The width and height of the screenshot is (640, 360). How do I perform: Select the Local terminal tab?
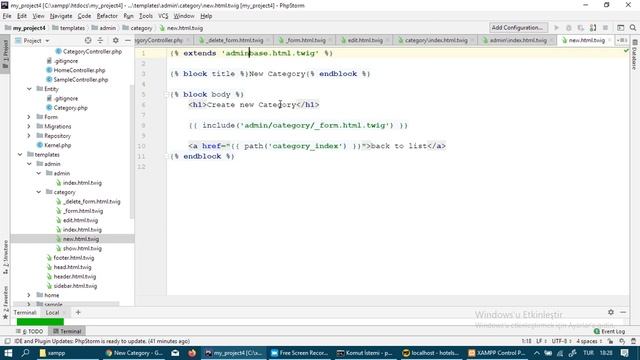click(x=52, y=313)
